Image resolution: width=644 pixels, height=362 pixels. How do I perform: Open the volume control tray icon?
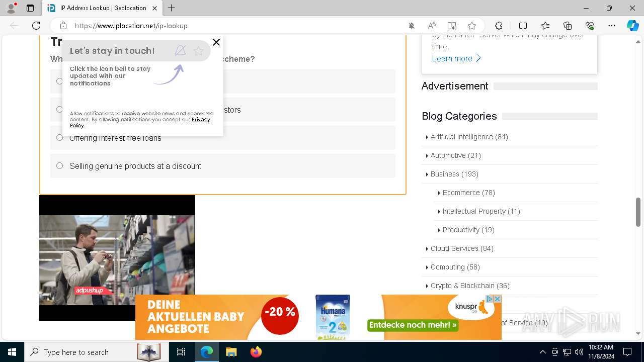pyautogui.click(x=579, y=352)
